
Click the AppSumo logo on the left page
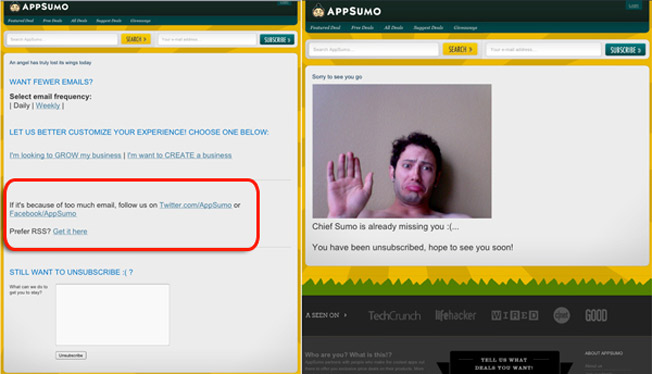[39, 7]
